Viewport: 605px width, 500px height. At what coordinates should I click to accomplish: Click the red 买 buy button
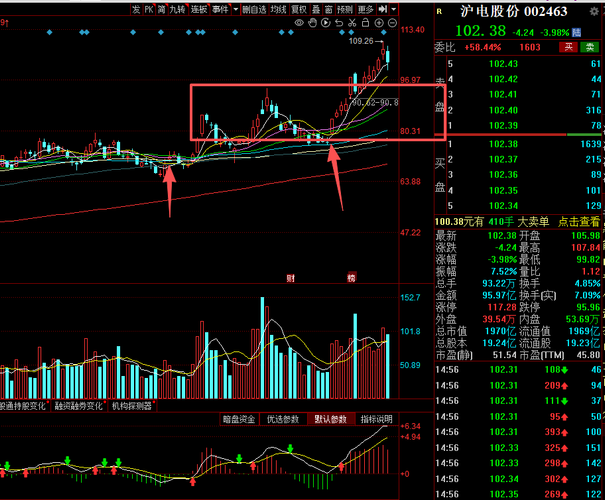pos(569,47)
